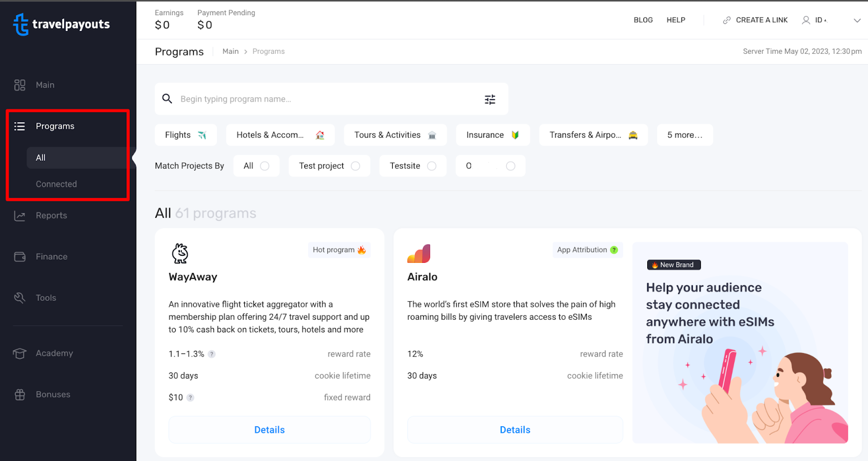
Task: Click the Bonuses gift icon
Action: [20, 395]
